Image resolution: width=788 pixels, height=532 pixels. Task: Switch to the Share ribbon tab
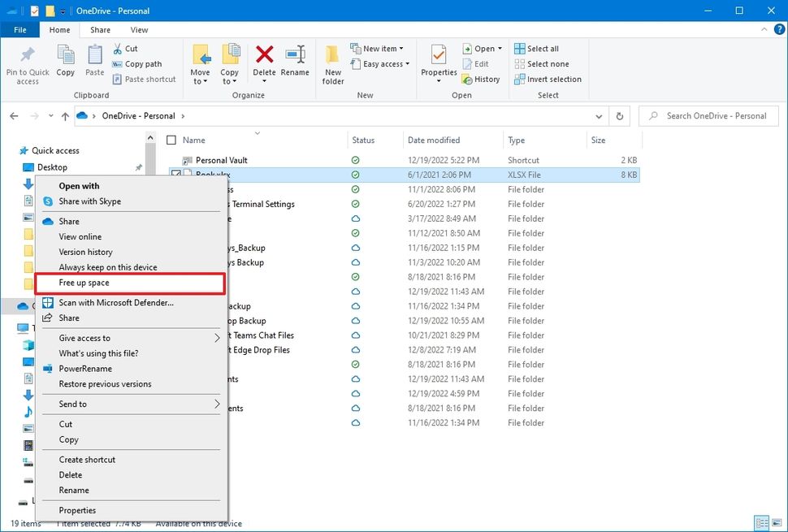(100, 29)
